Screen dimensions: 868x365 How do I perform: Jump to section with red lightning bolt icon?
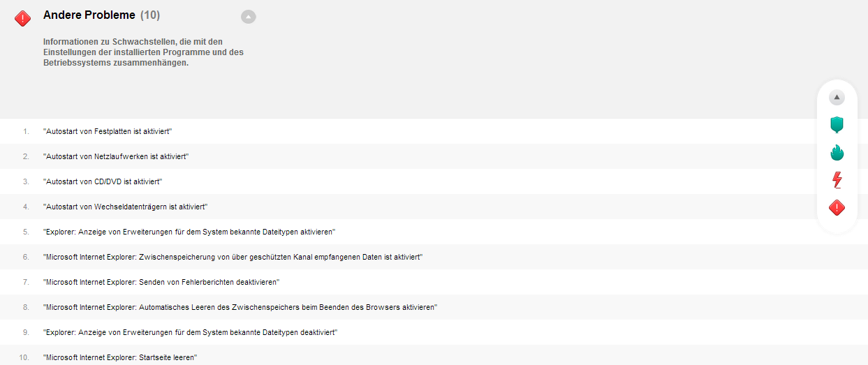(837, 180)
